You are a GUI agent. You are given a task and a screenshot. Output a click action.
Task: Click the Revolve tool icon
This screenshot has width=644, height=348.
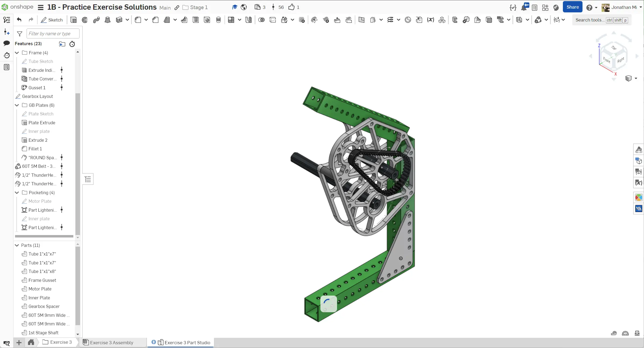click(x=85, y=20)
